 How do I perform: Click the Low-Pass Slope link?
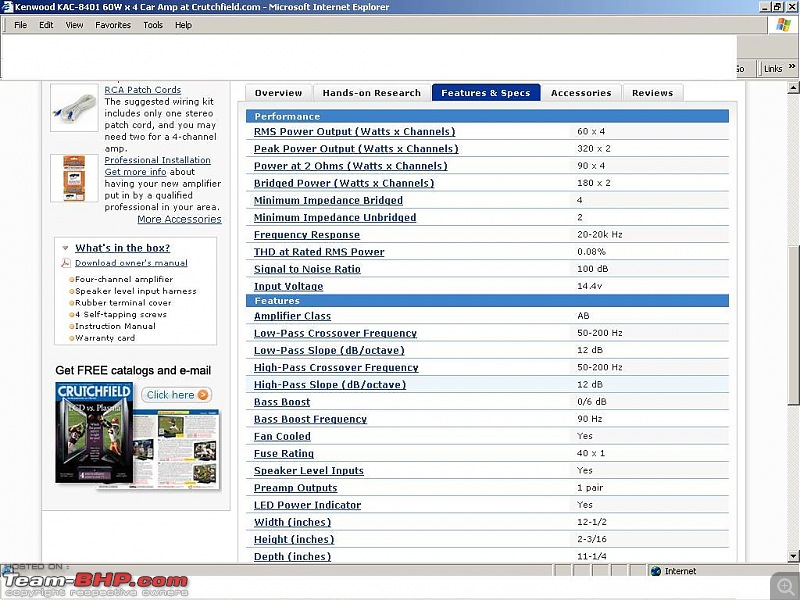click(329, 351)
